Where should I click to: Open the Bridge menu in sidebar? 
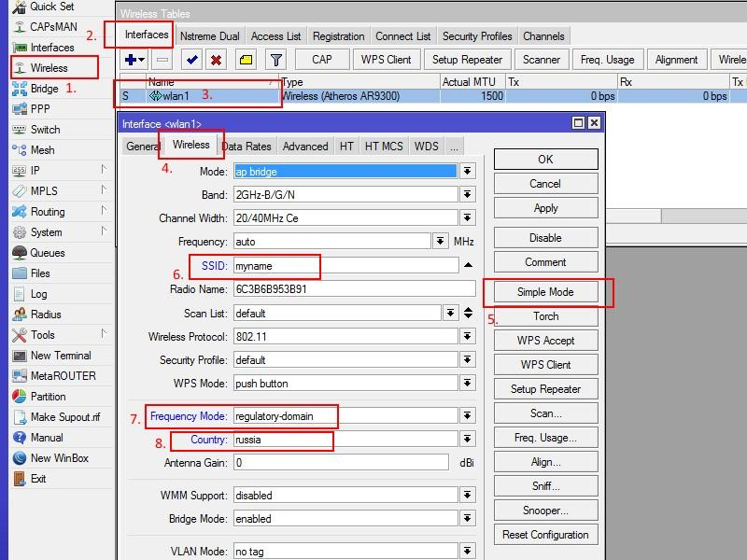[44, 89]
